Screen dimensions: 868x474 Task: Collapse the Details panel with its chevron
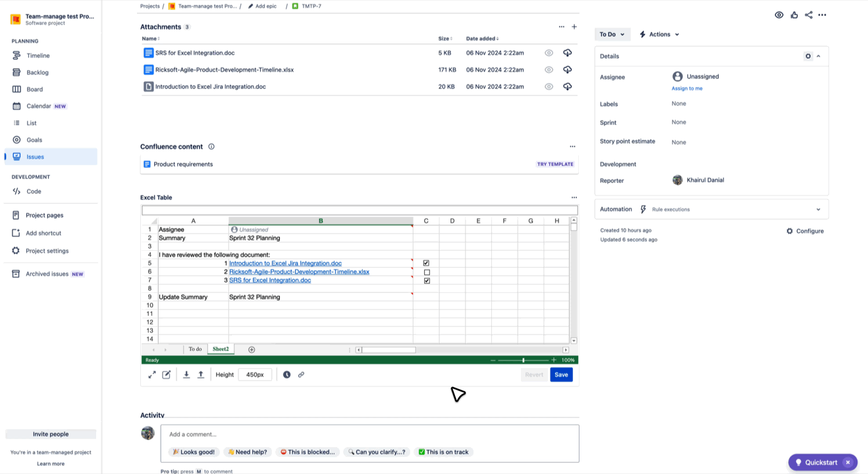click(x=819, y=56)
